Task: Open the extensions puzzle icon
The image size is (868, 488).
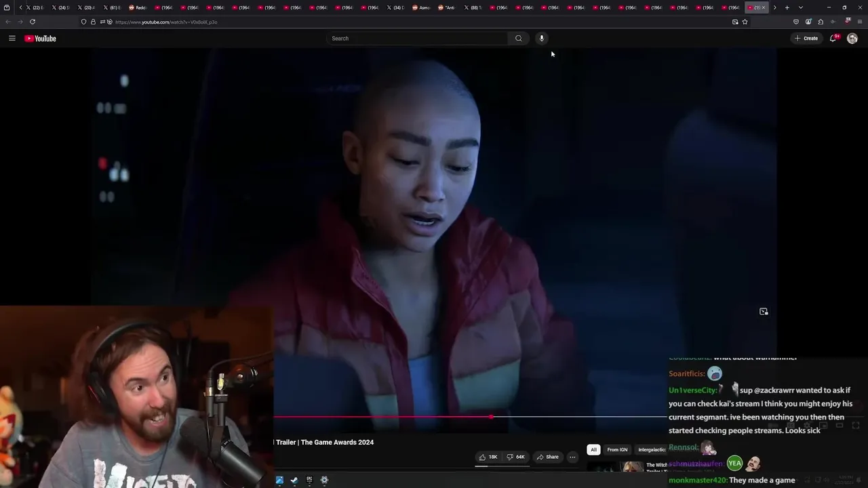Action: coord(821,22)
